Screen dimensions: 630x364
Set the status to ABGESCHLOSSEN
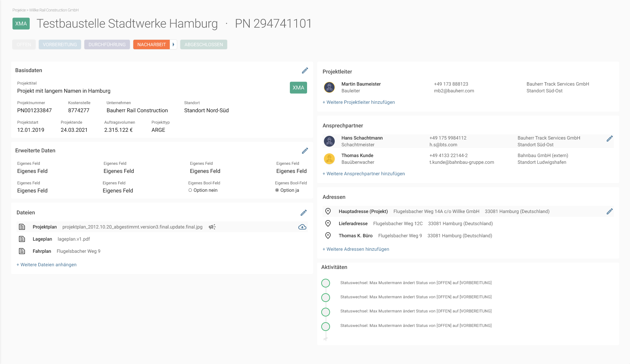tap(203, 44)
